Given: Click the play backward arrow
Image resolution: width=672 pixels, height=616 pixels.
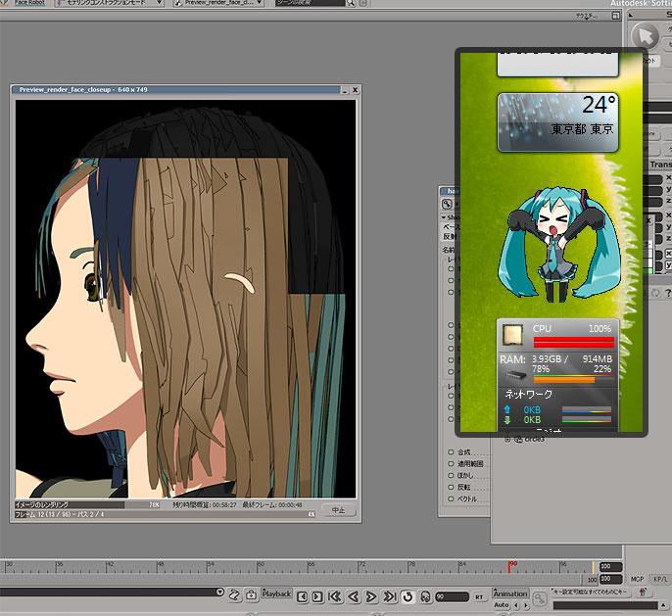Looking at the screenshot, I should coord(354,596).
